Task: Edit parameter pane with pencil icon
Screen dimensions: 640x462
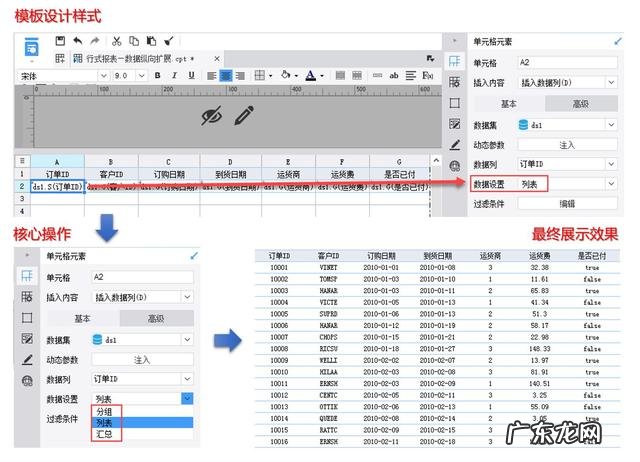Action: pos(244,116)
